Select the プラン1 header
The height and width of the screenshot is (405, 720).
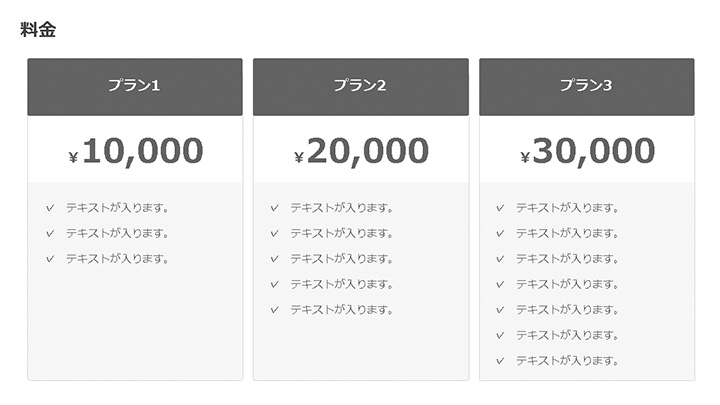pos(135,86)
